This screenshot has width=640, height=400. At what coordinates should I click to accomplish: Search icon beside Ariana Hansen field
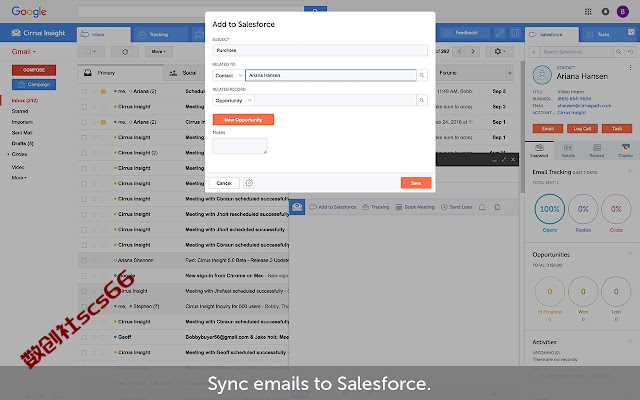click(422, 76)
